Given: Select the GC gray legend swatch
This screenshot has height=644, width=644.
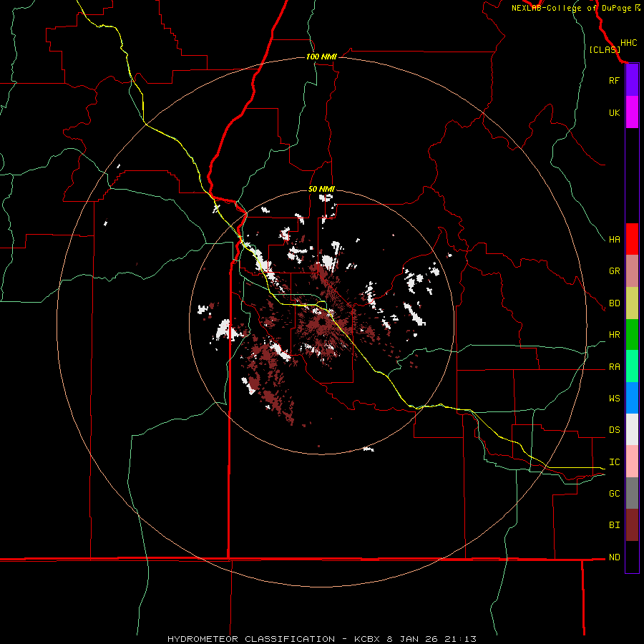Looking at the screenshot, I should click(632, 493).
